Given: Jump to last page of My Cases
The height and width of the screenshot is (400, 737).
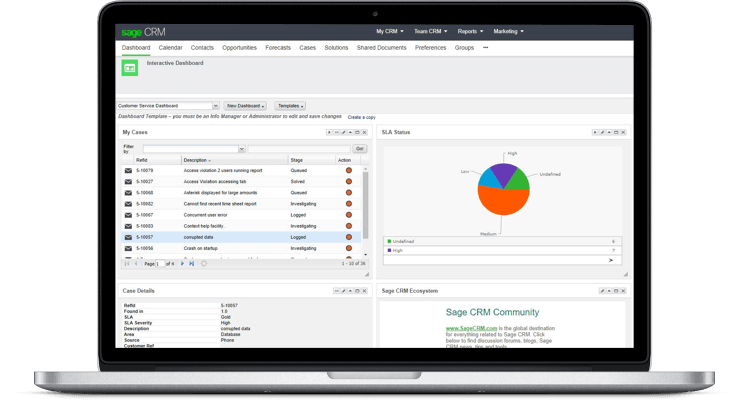Looking at the screenshot, I should click(191, 263).
